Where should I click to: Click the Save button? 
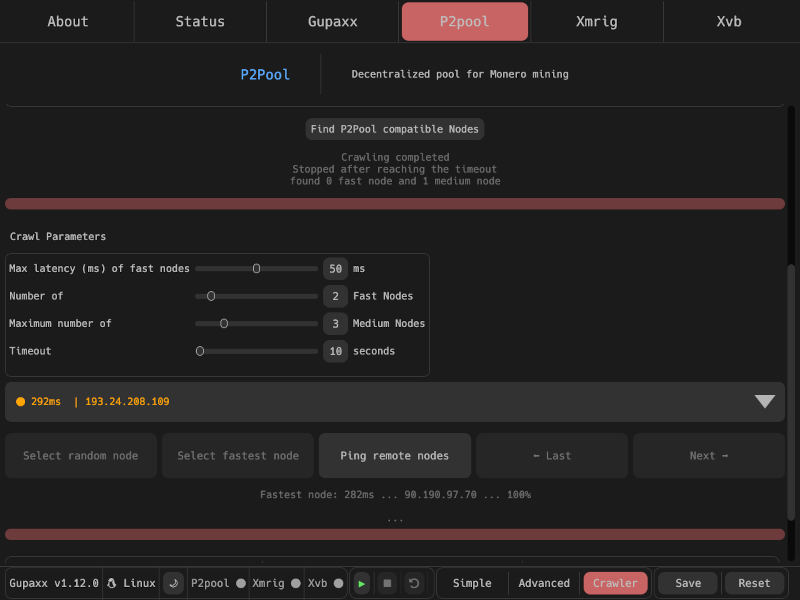(x=688, y=583)
